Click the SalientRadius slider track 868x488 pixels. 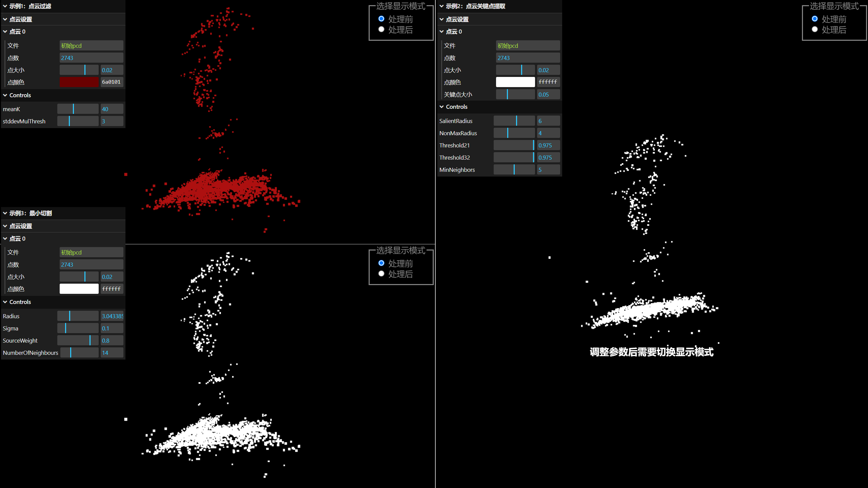click(514, 121)
